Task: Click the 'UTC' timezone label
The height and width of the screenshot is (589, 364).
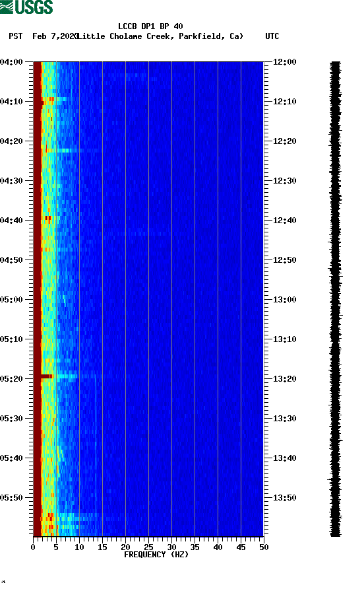Action: click(x=272, y=36)
